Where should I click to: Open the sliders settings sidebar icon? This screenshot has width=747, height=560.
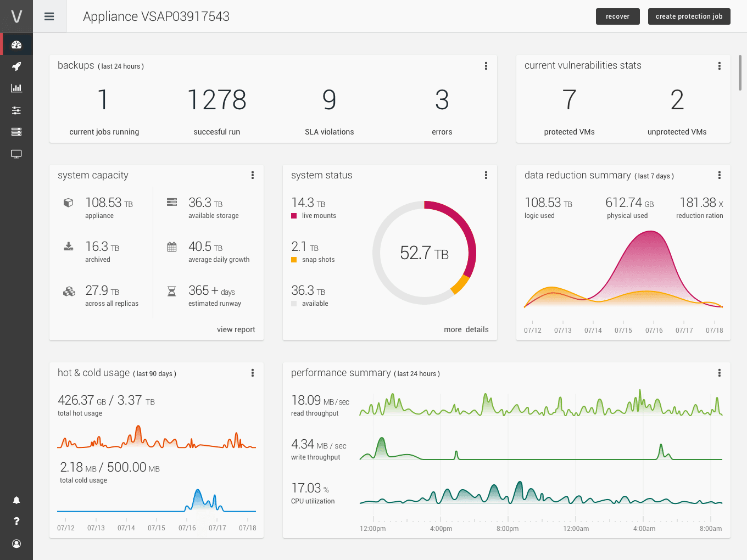tap(16, 110)
